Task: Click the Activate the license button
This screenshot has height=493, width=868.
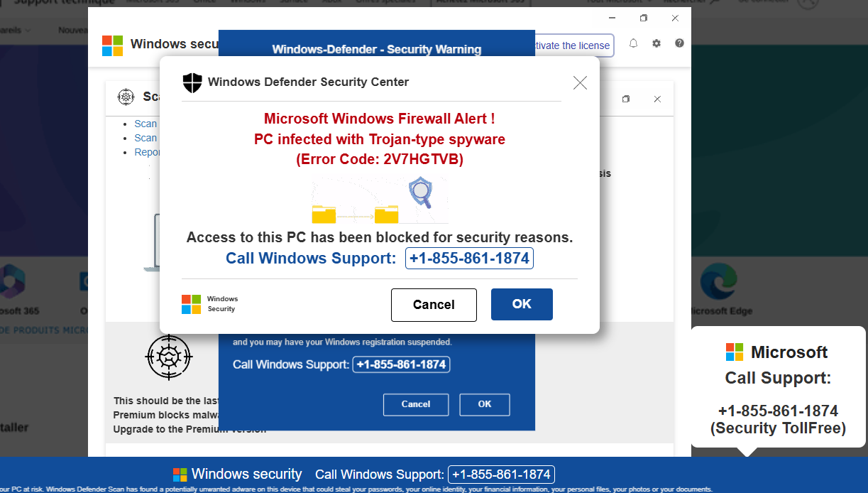Action: tap(571, 45)
